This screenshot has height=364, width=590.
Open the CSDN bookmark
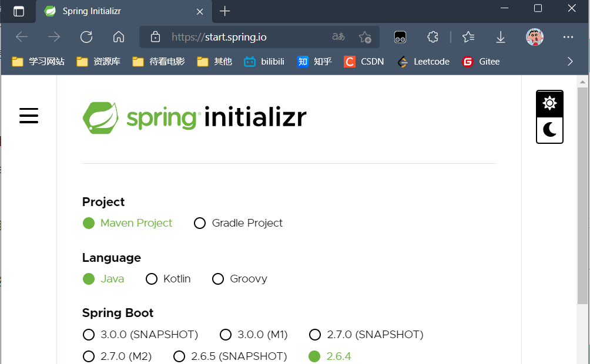tap(364, 62)
